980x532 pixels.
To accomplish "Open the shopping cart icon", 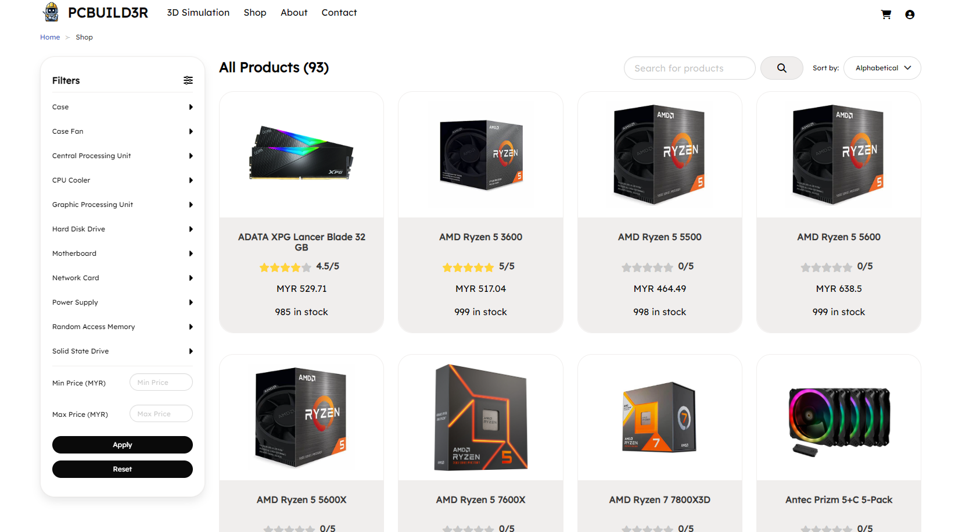I will (x=886, y=15).
